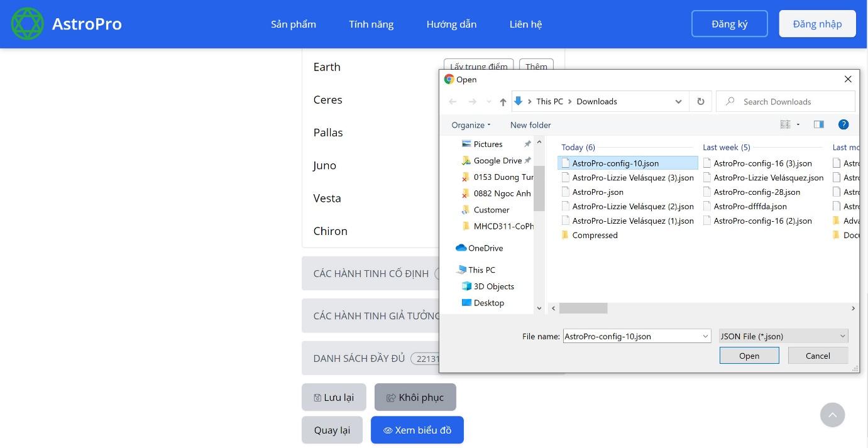This screenshot has height=448, width=868.
Task: Click the scroll-to-top circle arrow
Action: coord(833,415)
